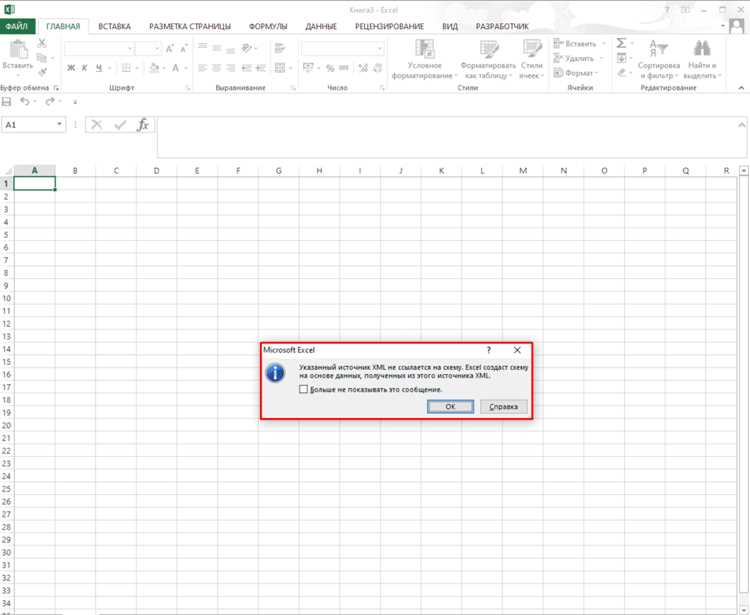Click the fill color bucket icon
This screenshot has height=615, width=750.
(154, 68)
